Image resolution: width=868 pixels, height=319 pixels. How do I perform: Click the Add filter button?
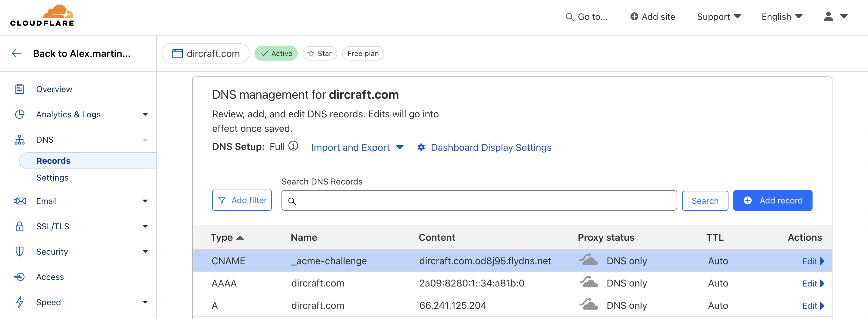242,200
